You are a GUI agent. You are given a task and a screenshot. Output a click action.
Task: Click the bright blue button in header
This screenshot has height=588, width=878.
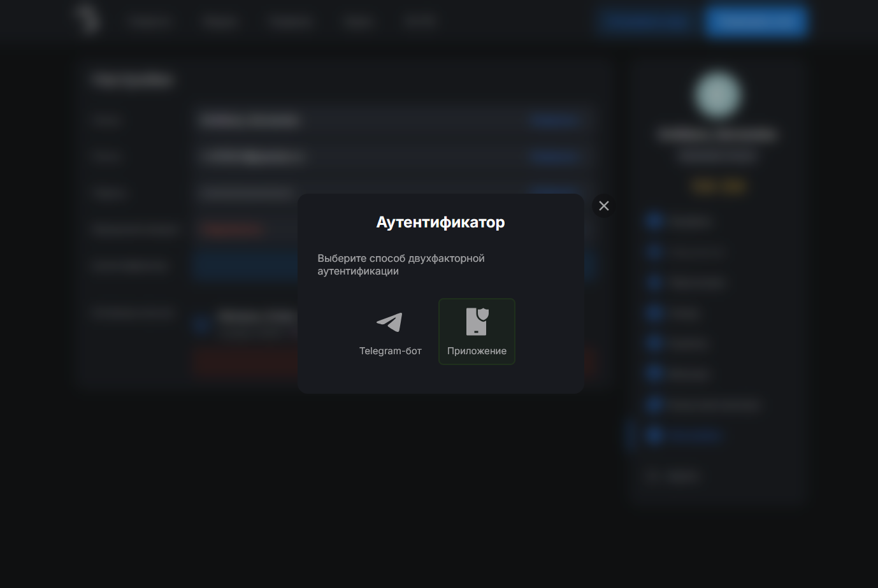click(x=756, y=22)
